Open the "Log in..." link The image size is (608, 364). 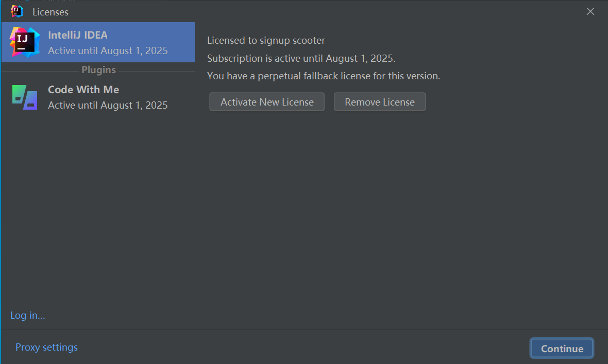[x=28, y=315]
